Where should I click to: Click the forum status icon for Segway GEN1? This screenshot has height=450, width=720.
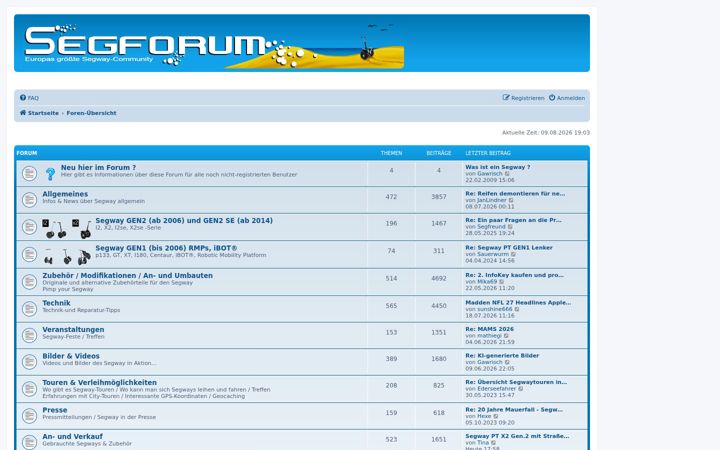pyautogui.click(x=29, y=254)
